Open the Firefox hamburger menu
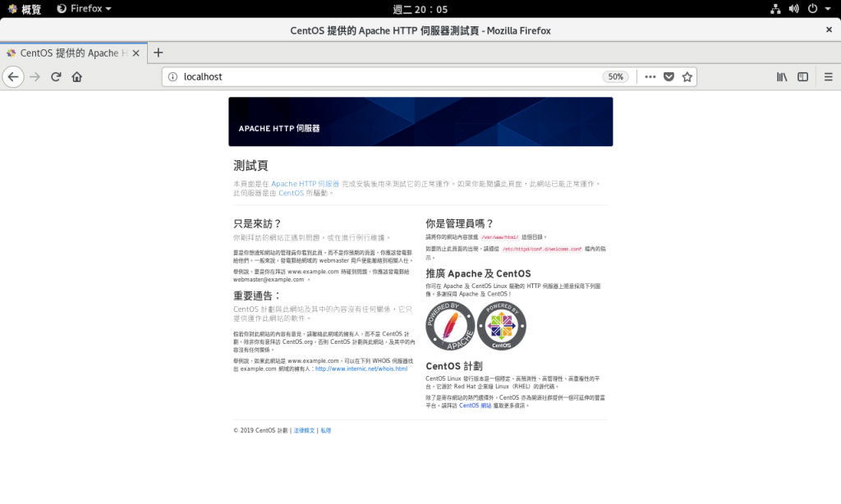The height and width of the screenshot is (504, 841). click(x=828, y=76)
